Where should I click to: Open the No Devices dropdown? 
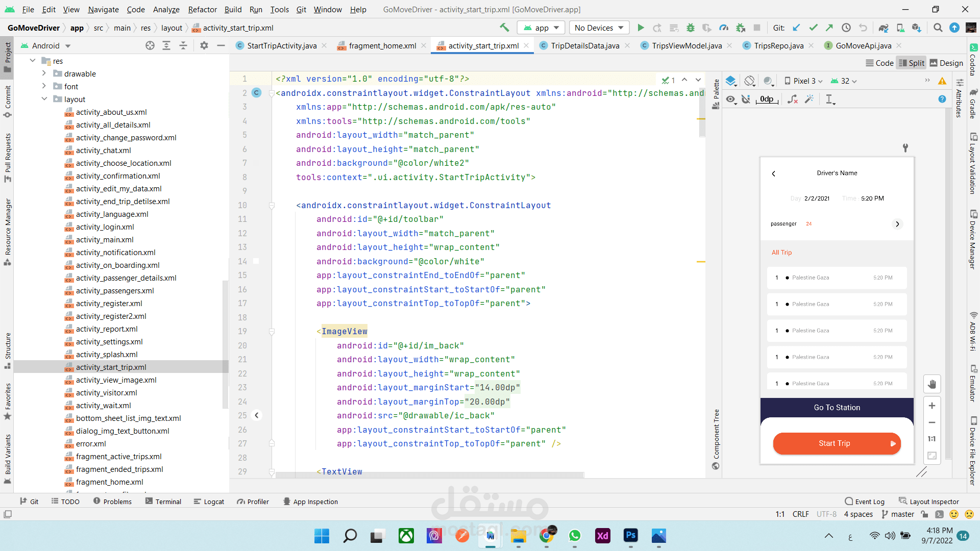pyautogui.click(x=599, y=28)
